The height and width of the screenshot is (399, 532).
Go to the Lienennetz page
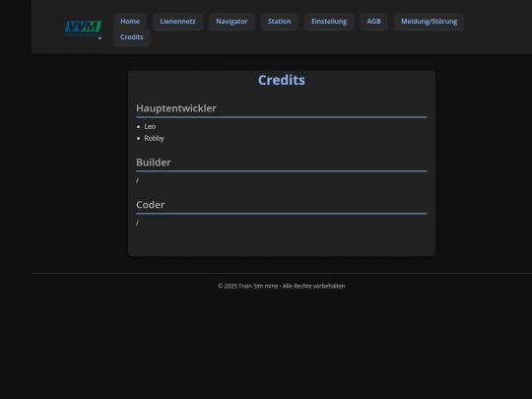(177, 22)
